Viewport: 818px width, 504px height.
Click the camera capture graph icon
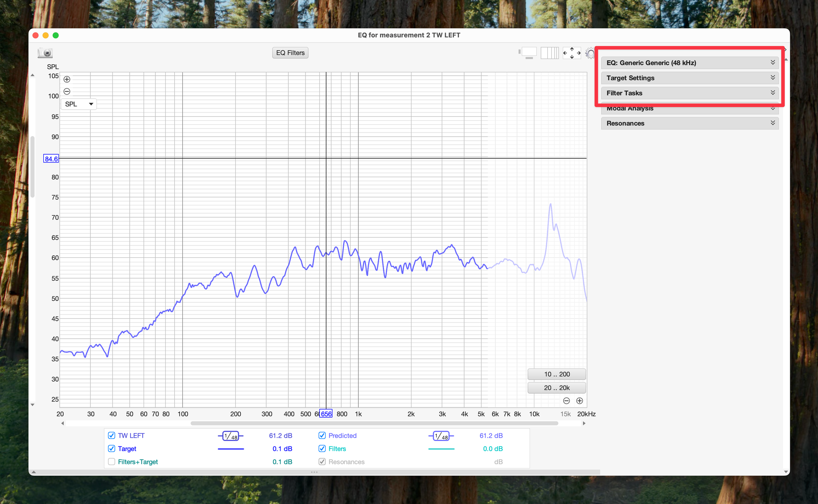(45, 53)
